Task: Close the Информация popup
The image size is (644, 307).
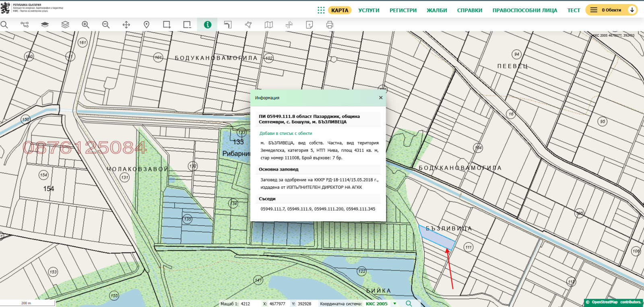Action: point(380,97)
